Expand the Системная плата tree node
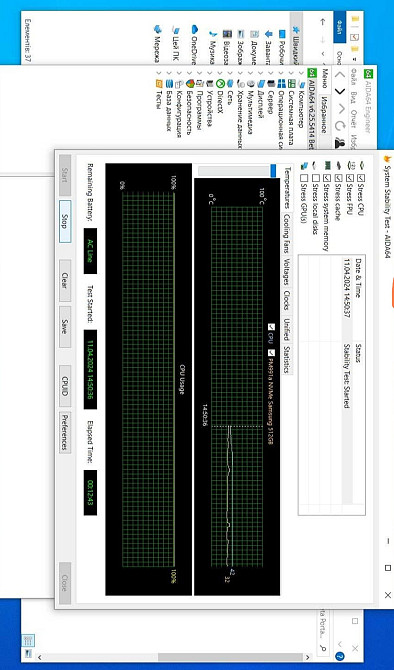This screenshot has width=394, height=670. click(292, 73)
